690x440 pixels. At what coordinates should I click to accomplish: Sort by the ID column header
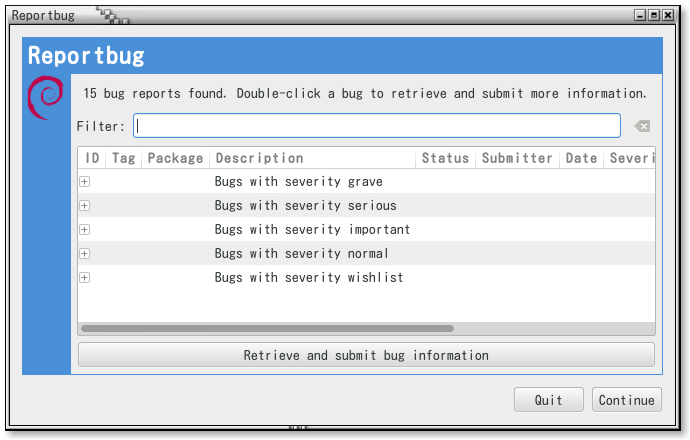coord(92,158)
